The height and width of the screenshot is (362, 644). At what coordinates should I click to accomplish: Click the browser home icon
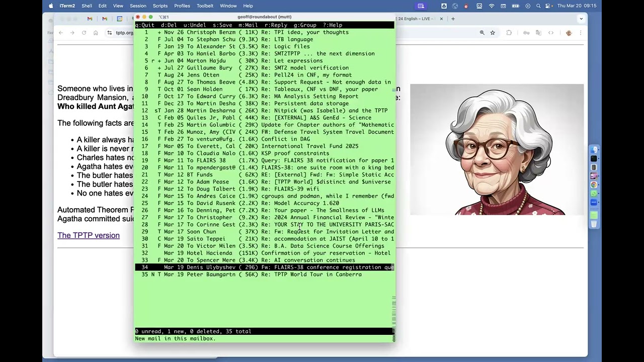96,33
